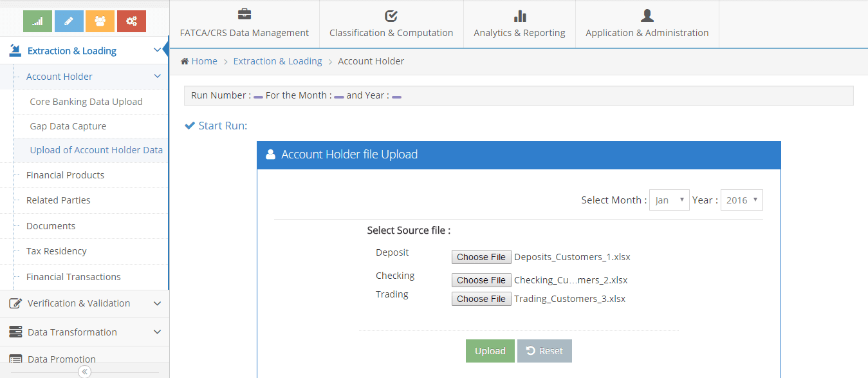The image size is (868, 378).
Task: Click the Reset button
Action: tap(544, 351)
